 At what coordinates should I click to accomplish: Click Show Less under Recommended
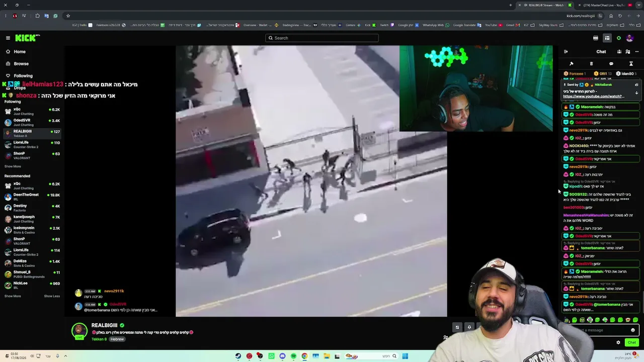click(52, 296)
